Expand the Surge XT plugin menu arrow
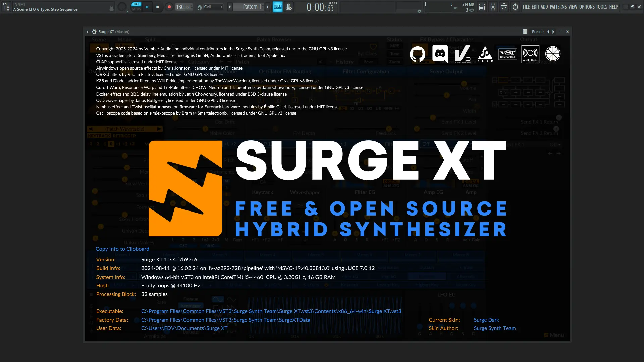 click(88, 32)
